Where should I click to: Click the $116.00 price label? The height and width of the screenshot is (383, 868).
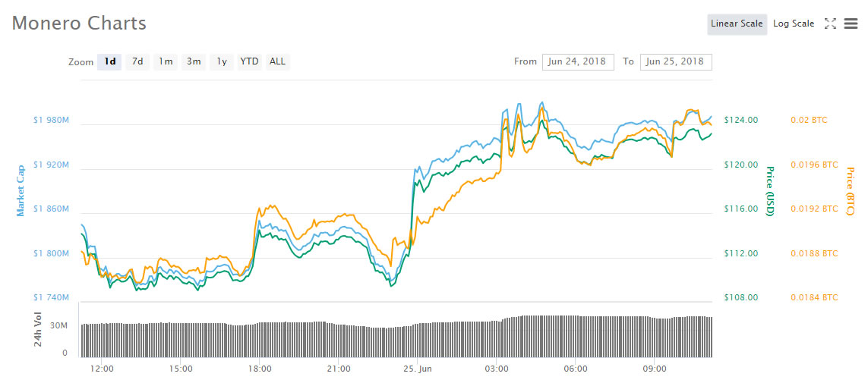coord(741,209)
